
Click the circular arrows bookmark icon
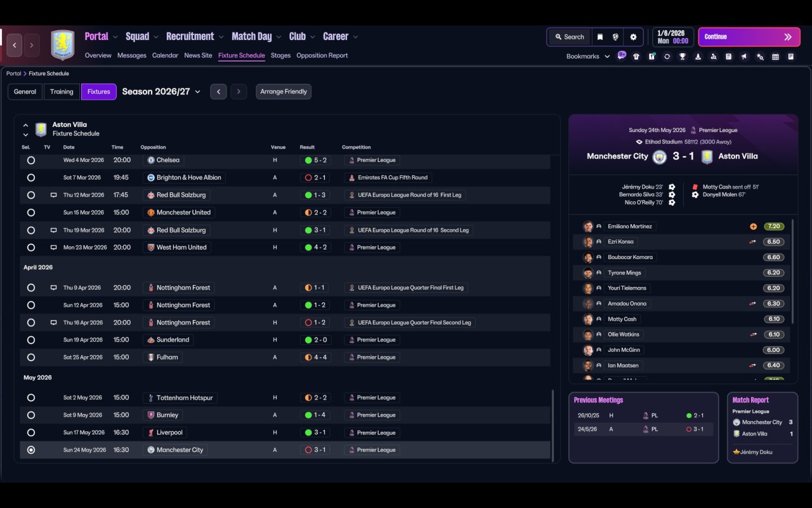pyautogui.click(x=667, y=57)
